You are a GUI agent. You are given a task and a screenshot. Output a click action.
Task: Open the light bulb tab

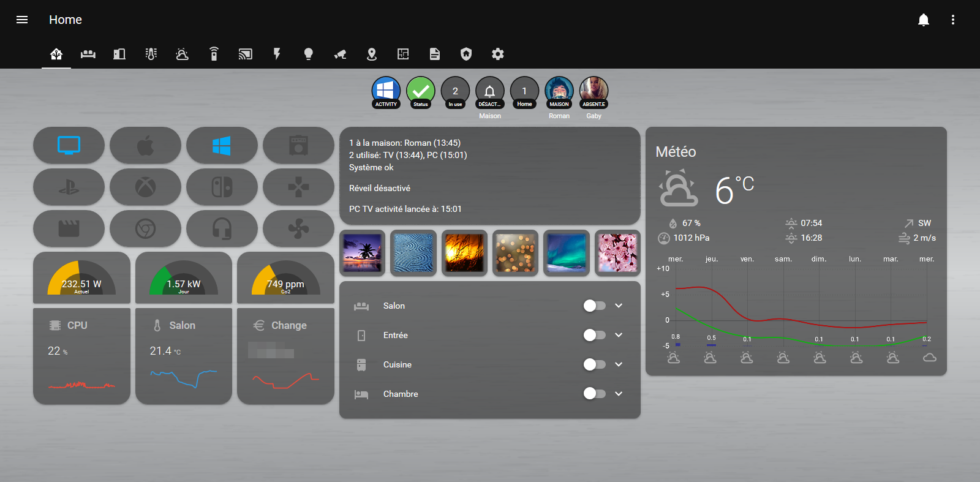309,54
